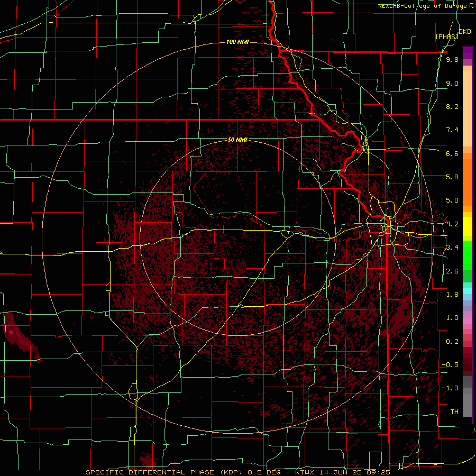Click the DKD label above the scale

coord(465,32)
